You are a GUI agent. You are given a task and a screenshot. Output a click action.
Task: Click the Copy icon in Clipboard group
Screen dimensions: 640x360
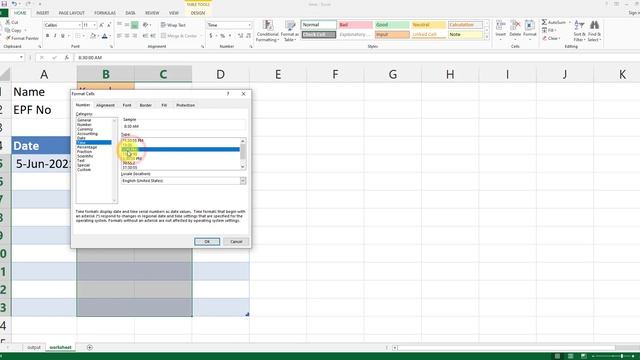coord(8,30)
